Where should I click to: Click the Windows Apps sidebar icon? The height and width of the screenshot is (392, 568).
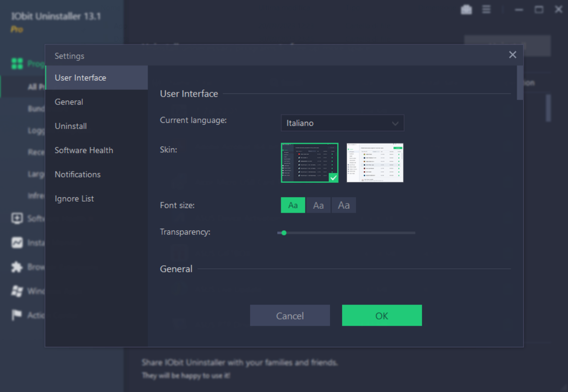click(17, 291)
